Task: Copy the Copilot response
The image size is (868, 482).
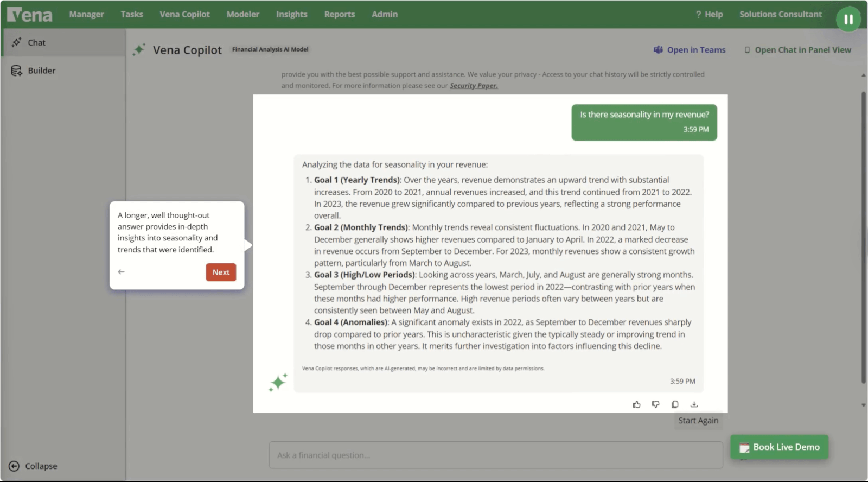Action: (x=675, y=404)
